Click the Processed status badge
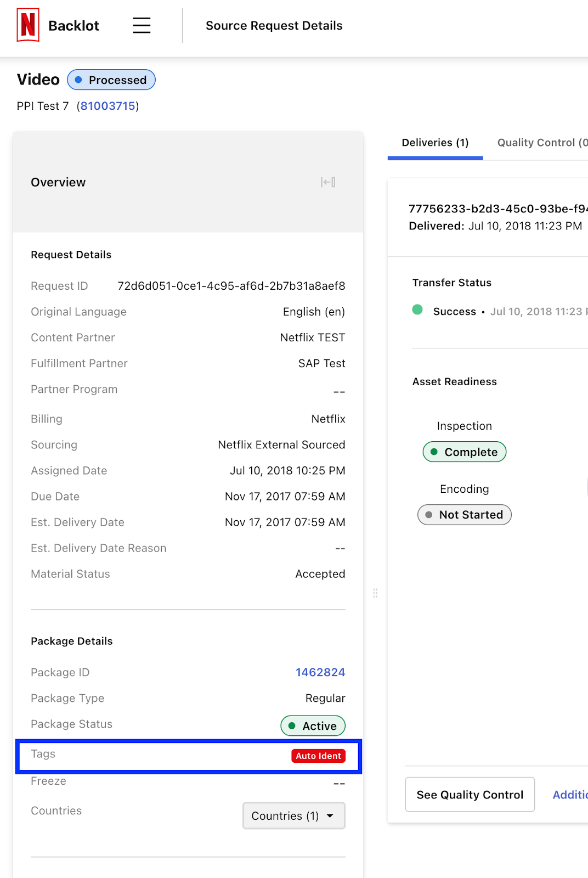The height and width of the screenshot is (878, 588). (111, 80)
